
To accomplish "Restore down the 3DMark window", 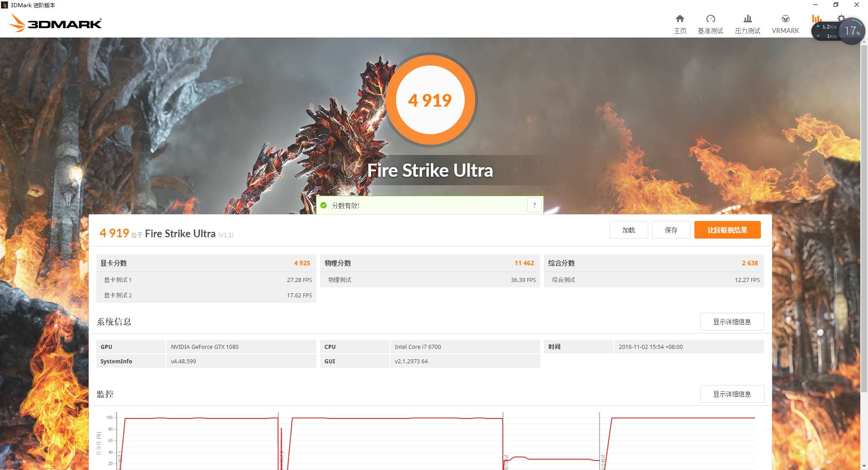I will click(x=836, y=5).
